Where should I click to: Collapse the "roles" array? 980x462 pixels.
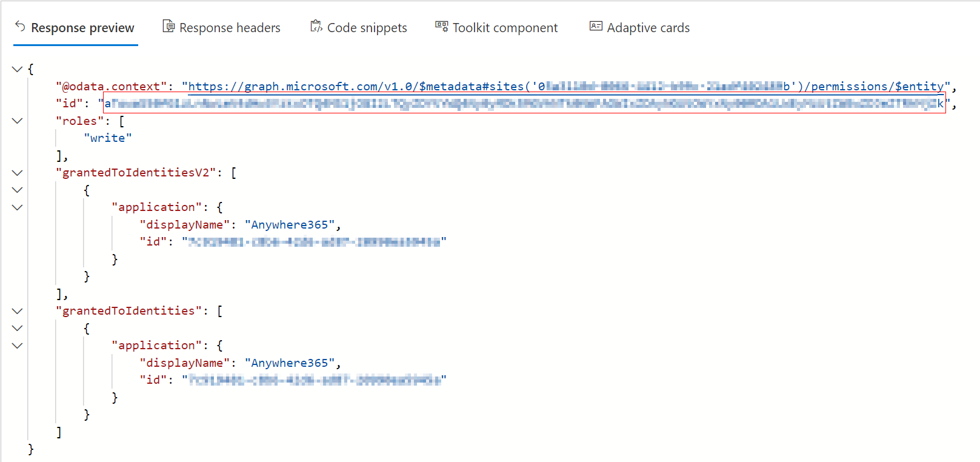18,121
